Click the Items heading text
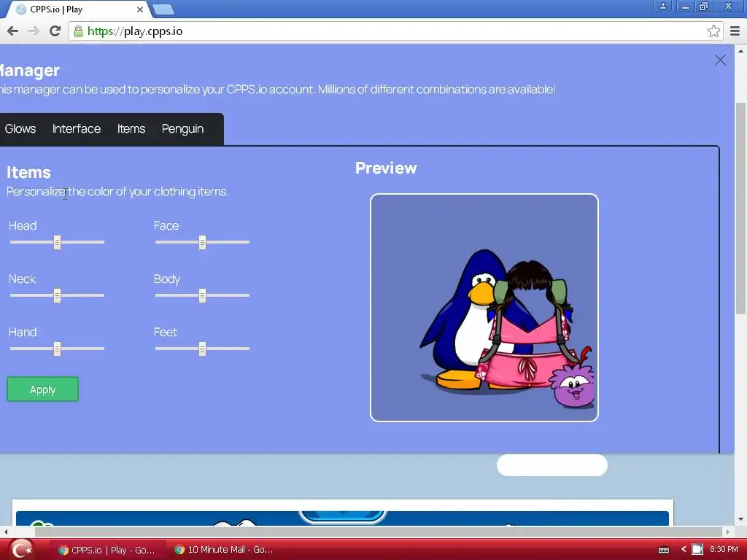Screen dimensions: 747x560 pyautogui.click(x=28, y=172)
